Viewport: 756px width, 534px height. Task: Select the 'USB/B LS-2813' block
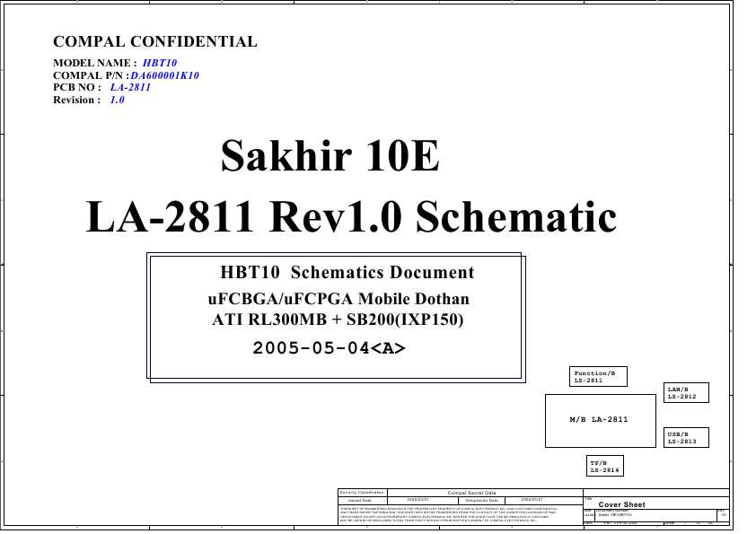click(x=686, y=438)
